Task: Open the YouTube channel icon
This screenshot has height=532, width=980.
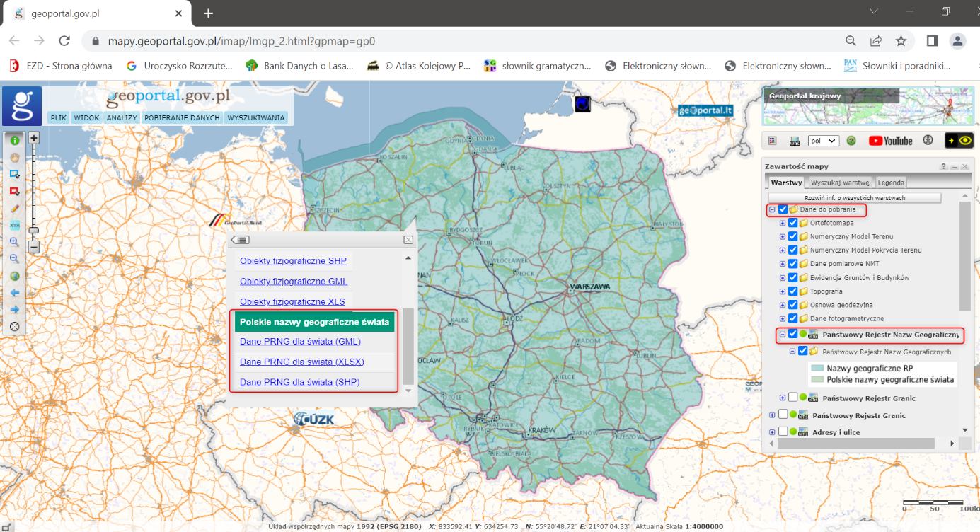Action: [890, 141]
